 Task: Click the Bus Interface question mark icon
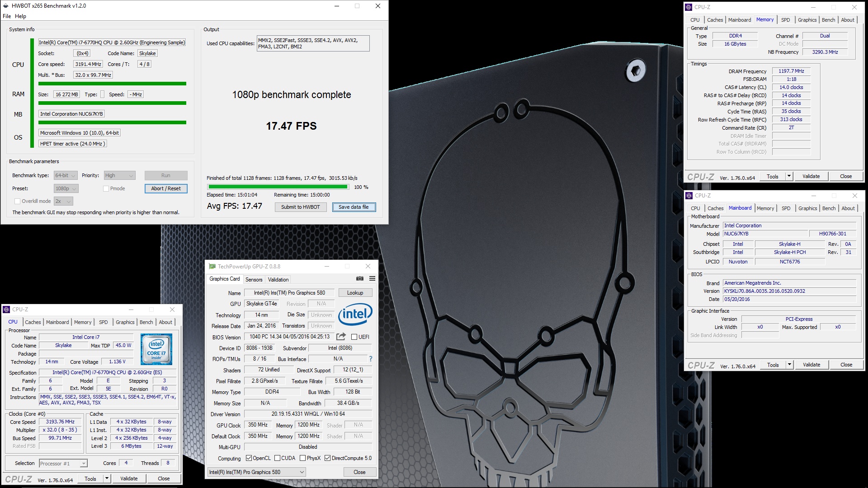tap(371, 359)
